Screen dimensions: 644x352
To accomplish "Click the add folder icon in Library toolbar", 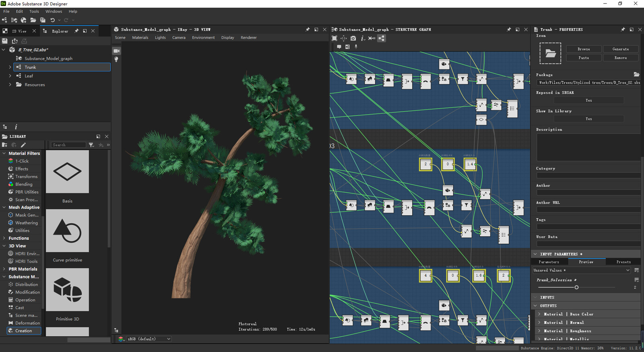I will point(5,145).
